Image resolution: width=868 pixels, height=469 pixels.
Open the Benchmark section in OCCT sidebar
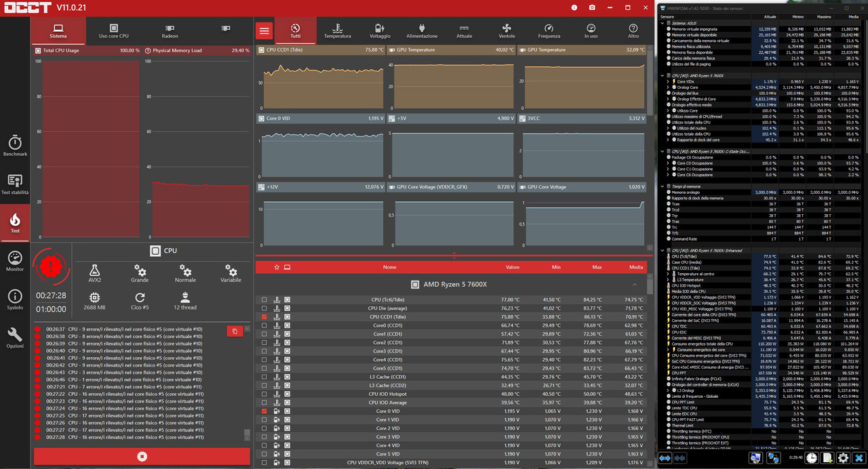pos(15,145)
